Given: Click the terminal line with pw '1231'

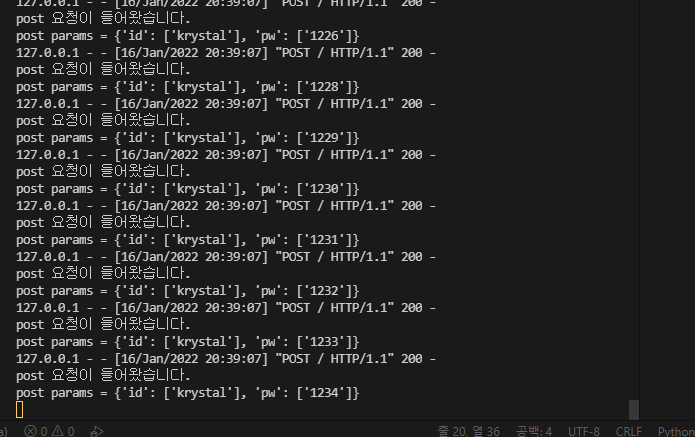Looking at the screenshot, I should 187,240.
